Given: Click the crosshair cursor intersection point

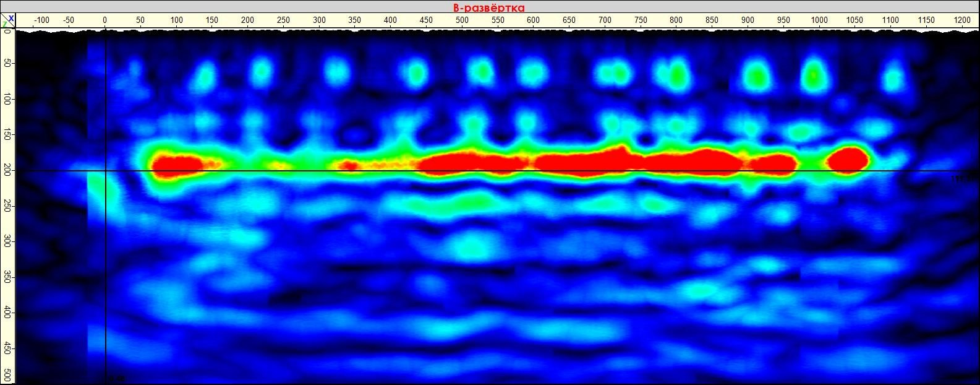Looking at the screenshot, I should (106, 171).
